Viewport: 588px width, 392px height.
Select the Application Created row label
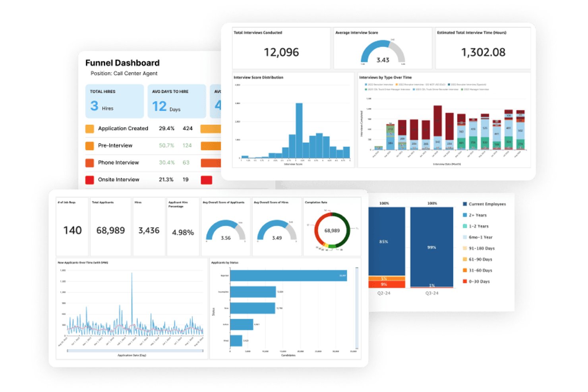pyautogui.click(x=123, y=129)
